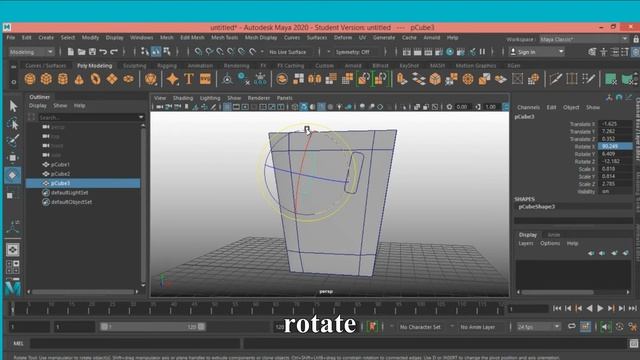Click the Multi-Cut knife shelf icon
This screenshot has height=360, width=640.
[556, 79]
